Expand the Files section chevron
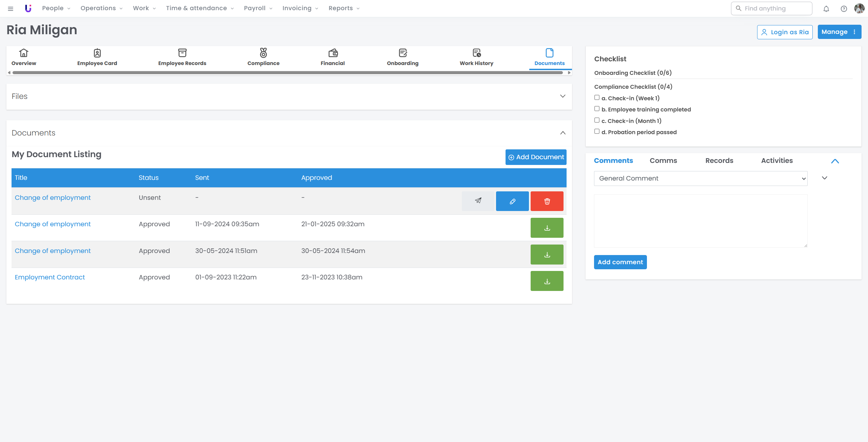This screenshot has height=442, width=868. 563,96
